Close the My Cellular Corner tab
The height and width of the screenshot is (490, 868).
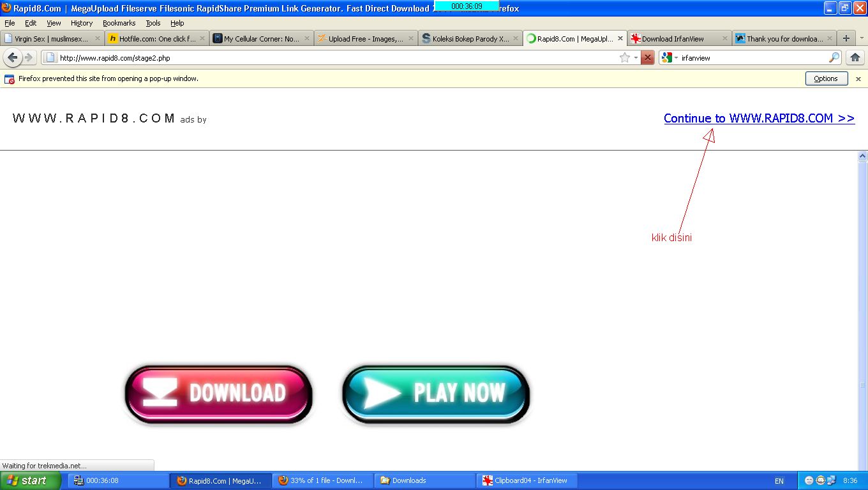point(307,38)
